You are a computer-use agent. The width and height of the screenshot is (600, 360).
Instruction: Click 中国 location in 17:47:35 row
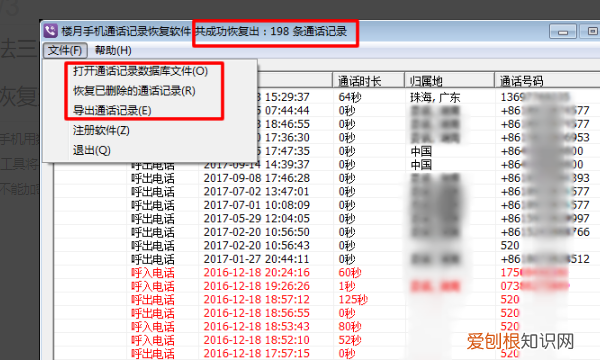[421, 151]
